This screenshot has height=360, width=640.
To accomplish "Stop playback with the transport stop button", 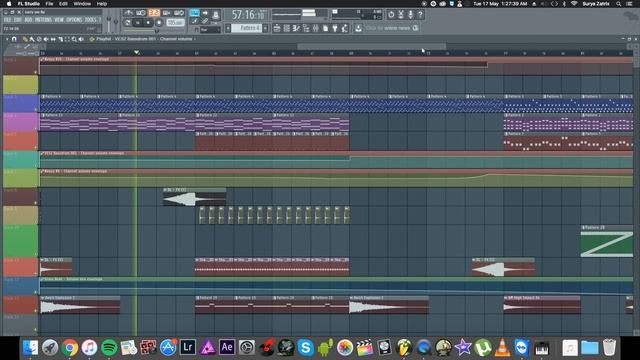I will pos(148,22).
